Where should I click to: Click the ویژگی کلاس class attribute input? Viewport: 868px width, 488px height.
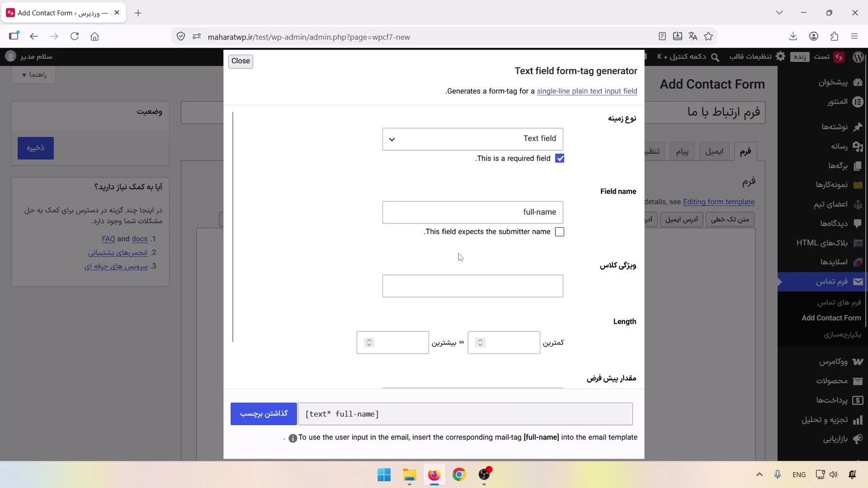click(473, 286)
